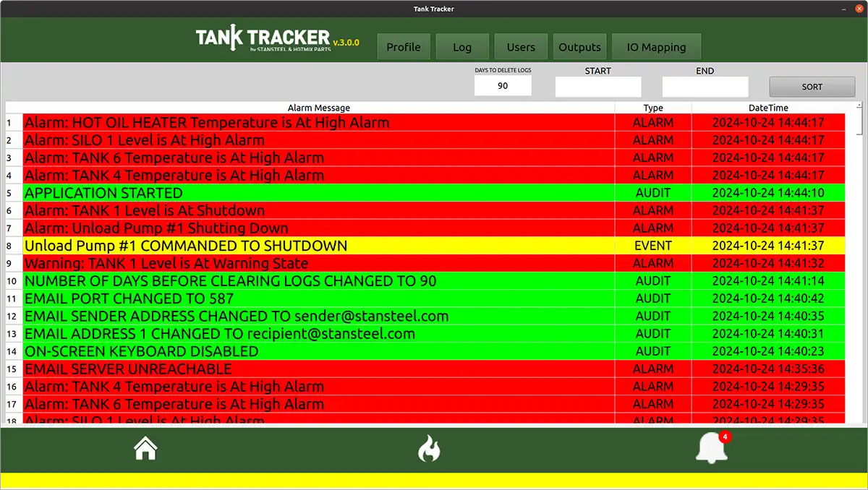Go to the Home screen icon
This screenshot has width=868, height=490.
coord(145,449)
